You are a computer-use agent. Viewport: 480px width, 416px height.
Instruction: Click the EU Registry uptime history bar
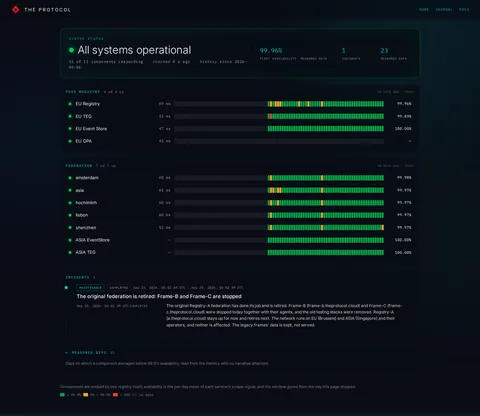pyautogui.click(x=279, y=104)
